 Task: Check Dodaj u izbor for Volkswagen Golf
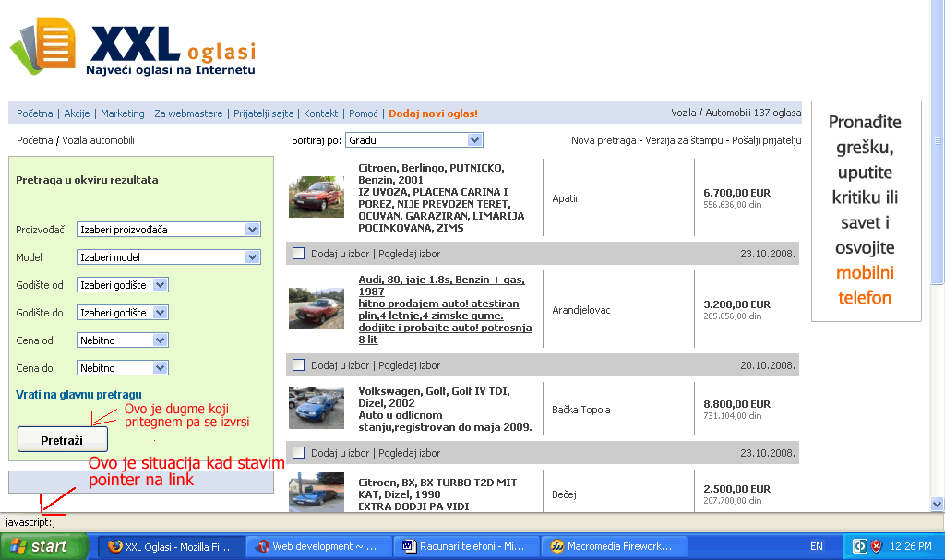tap(298, 453)
